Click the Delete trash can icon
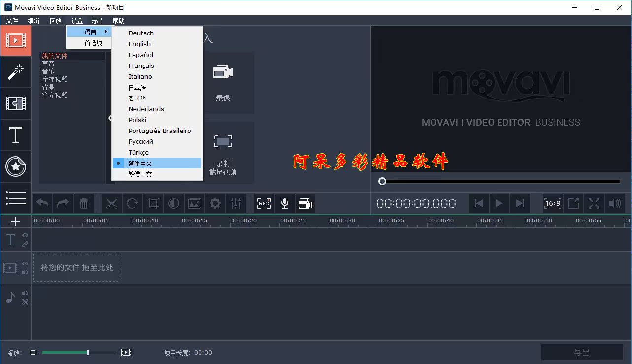 84,203
